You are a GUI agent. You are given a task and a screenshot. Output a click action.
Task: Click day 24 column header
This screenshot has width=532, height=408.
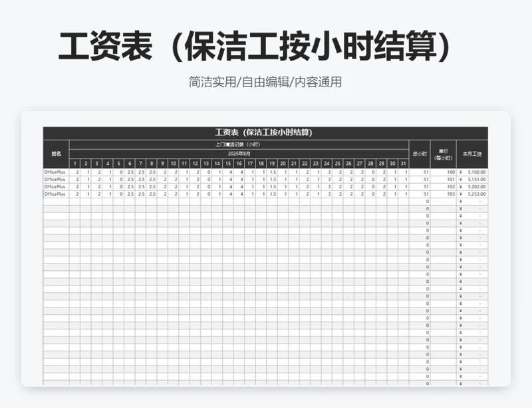pos(327,164)
